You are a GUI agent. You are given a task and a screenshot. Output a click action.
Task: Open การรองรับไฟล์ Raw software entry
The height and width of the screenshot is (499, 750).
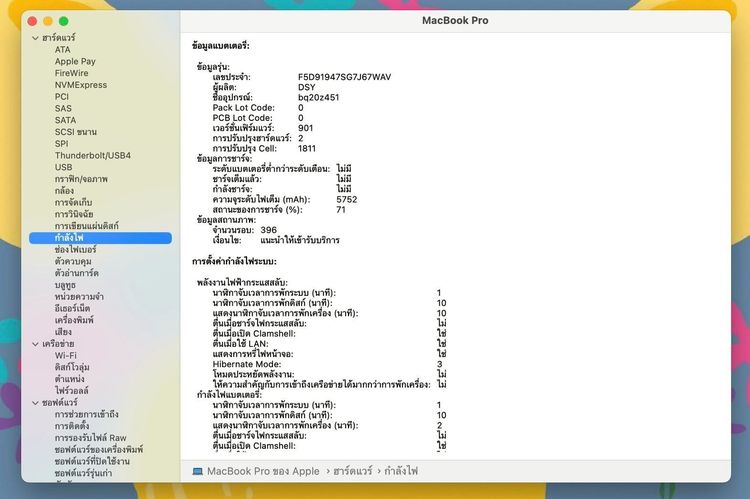pyautogui.click(x=90, y=438)
